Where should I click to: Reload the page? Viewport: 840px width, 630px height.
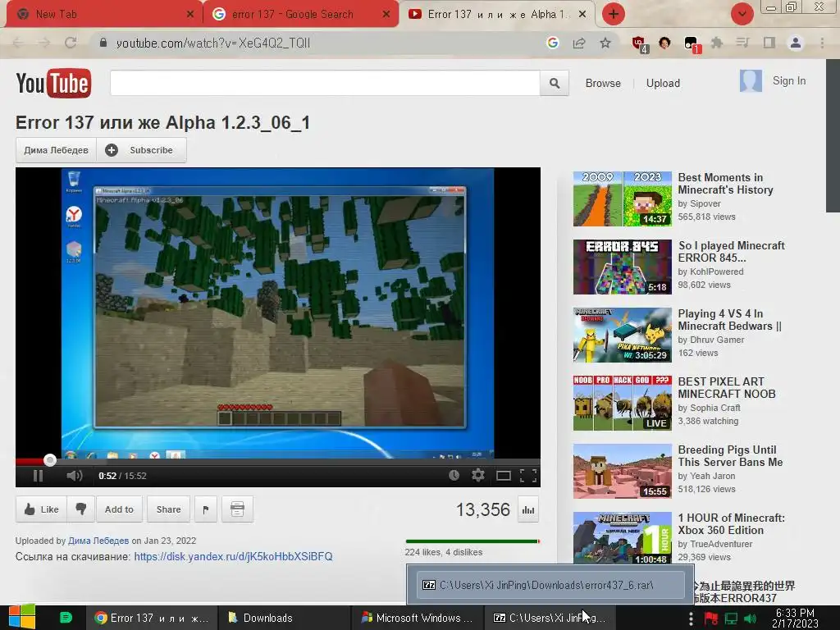(x=71, y=43)
